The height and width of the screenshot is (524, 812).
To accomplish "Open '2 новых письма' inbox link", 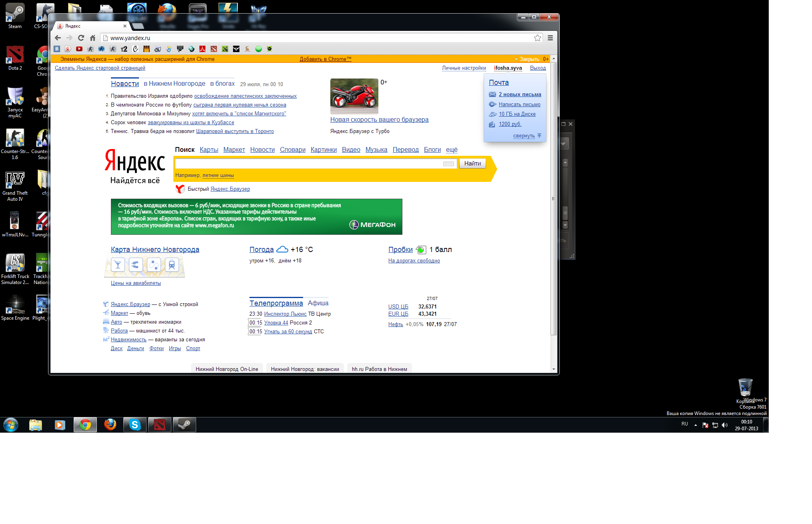I will pos(520,94).
